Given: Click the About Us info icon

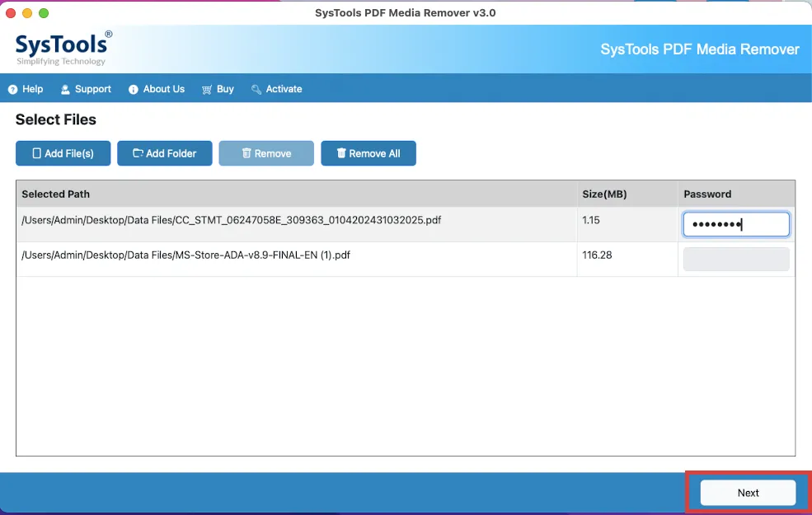Looking at the screenshot, I should [x=133, y=90].
